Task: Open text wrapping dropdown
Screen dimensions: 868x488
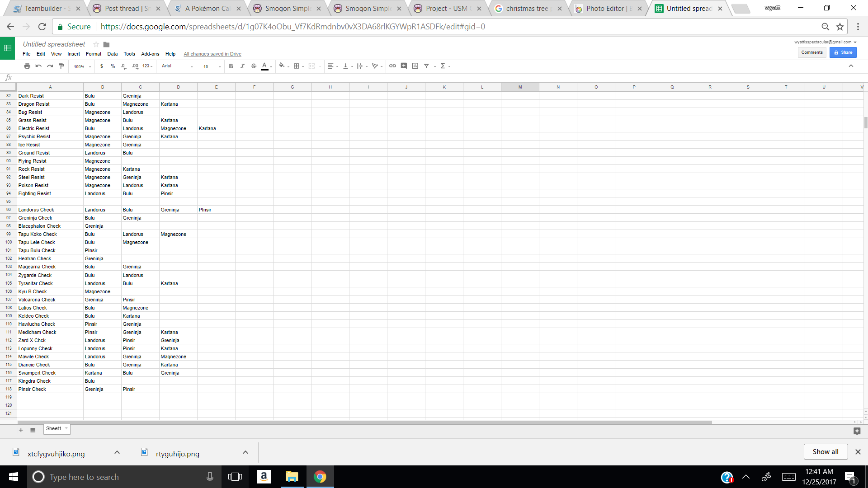Action: point(362,66)
